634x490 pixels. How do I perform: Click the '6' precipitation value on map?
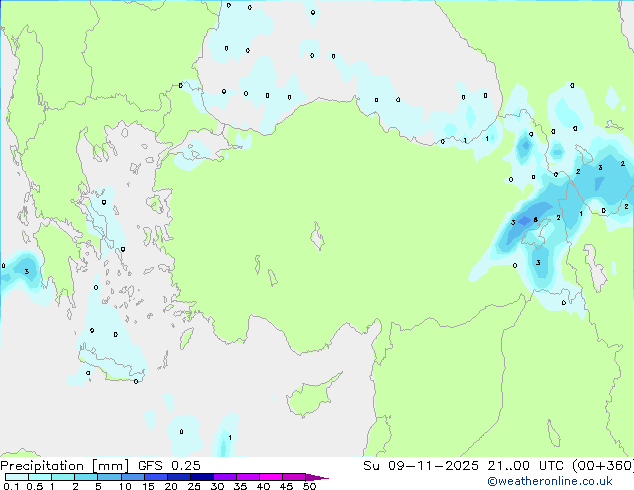click(535, 220)
